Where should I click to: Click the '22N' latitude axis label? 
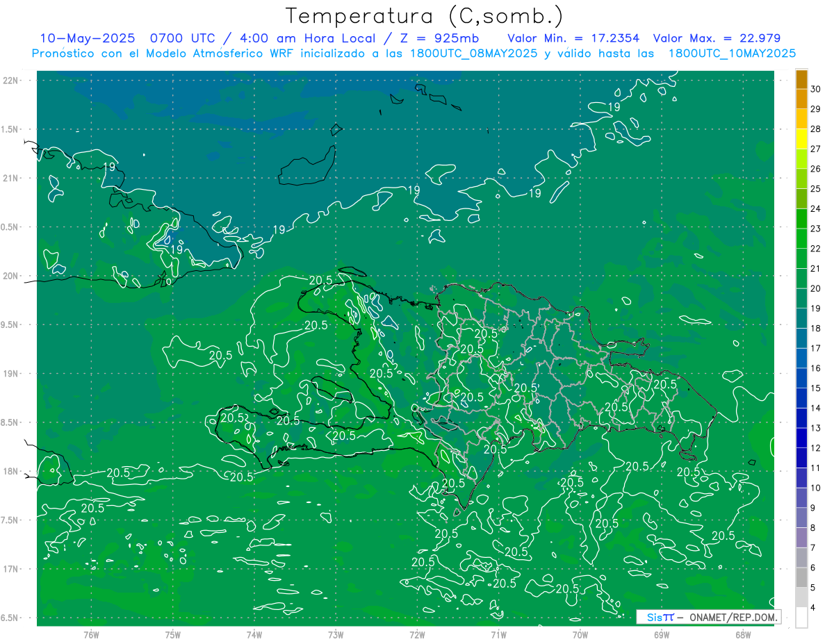10,81
